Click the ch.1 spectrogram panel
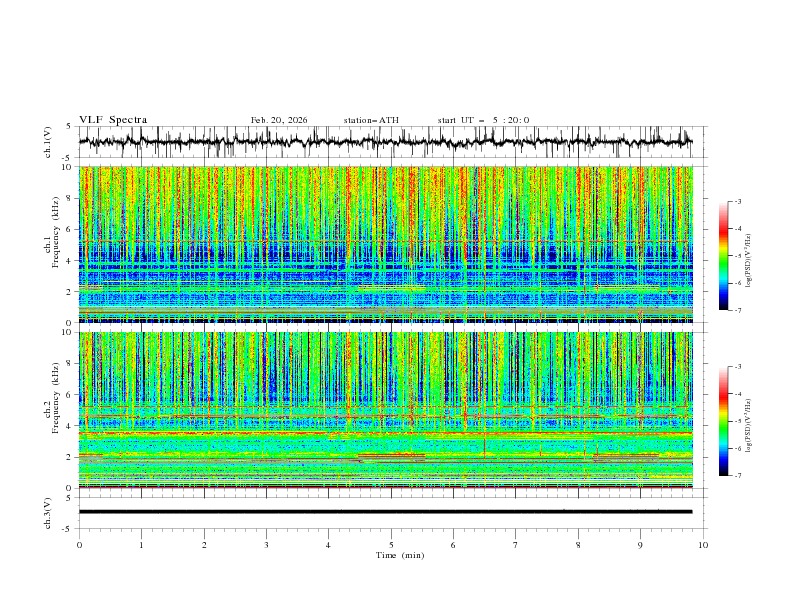Screen dimensions: 792x612 click(385, 244)
